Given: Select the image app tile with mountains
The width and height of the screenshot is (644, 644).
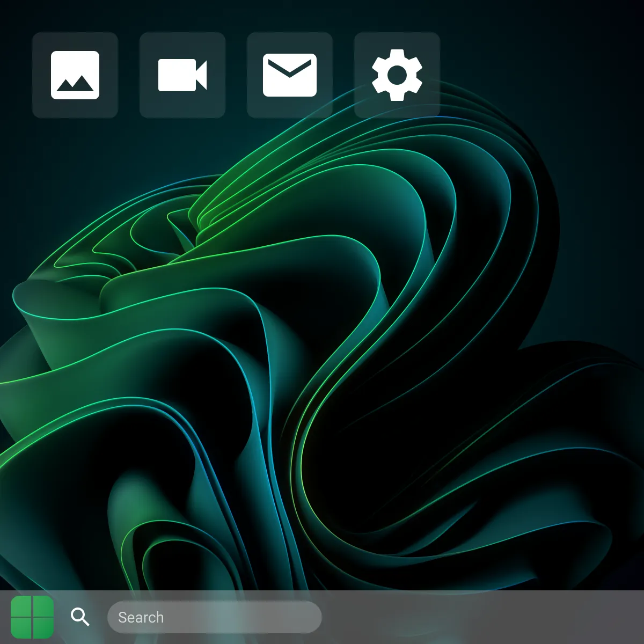Looking at the screenshot, I should (75, 75).
